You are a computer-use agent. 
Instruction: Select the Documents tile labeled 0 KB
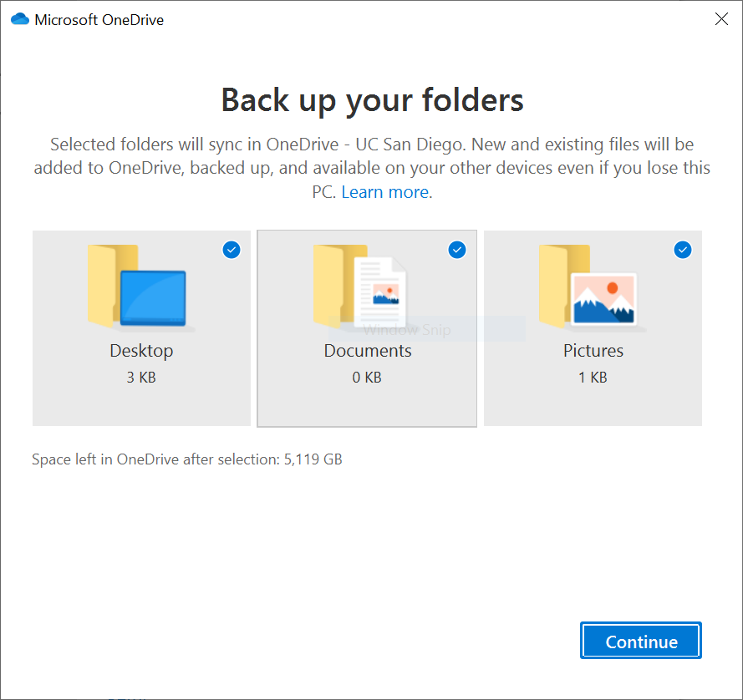(367, 377)
